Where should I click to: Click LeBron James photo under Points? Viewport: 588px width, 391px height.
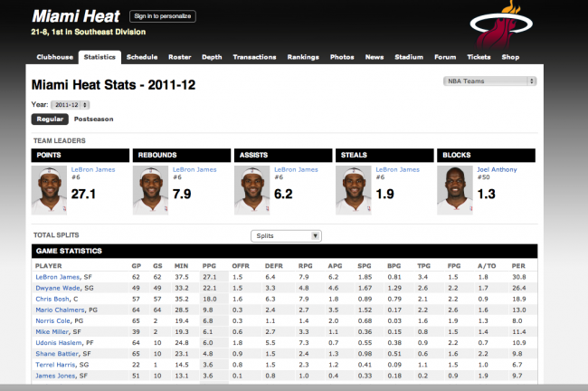coord(49,190)
